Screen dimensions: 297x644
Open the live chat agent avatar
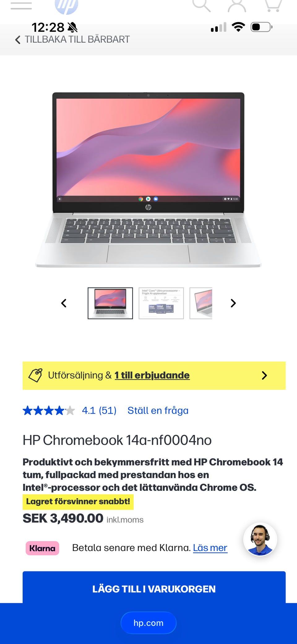click(260, 540)
